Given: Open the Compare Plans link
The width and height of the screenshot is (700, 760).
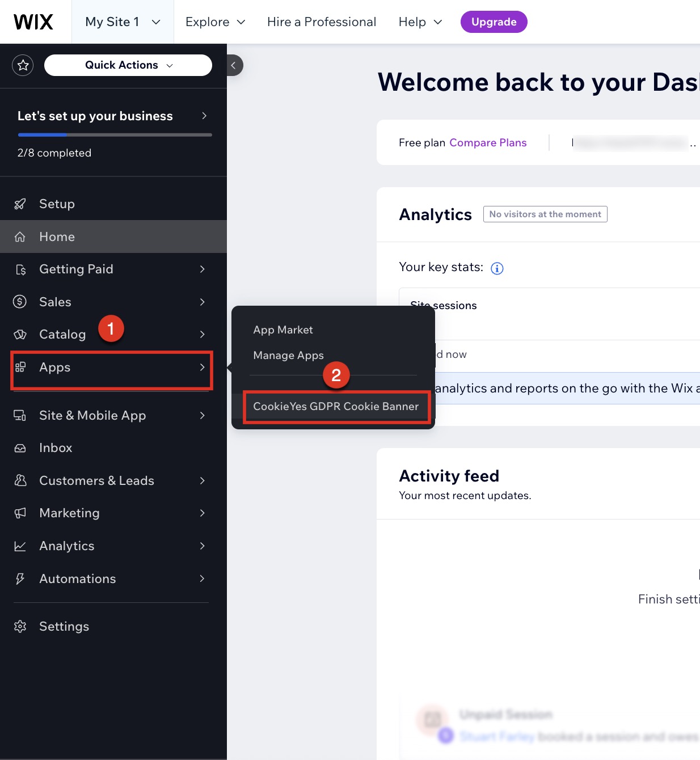Looking at the screenshot, I should [x=487, y=142].
